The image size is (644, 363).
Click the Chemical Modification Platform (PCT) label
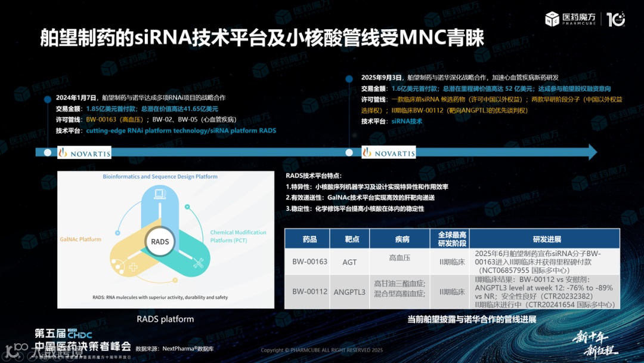tap(238, 236)
